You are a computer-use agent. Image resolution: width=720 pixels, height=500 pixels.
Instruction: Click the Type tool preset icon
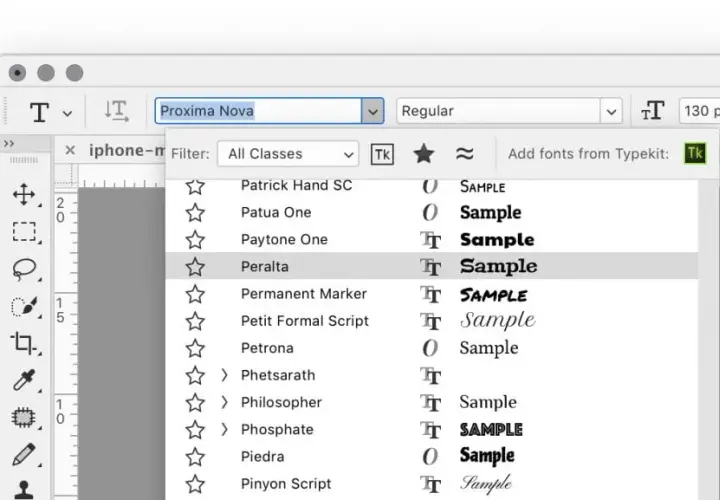[39, 112]
